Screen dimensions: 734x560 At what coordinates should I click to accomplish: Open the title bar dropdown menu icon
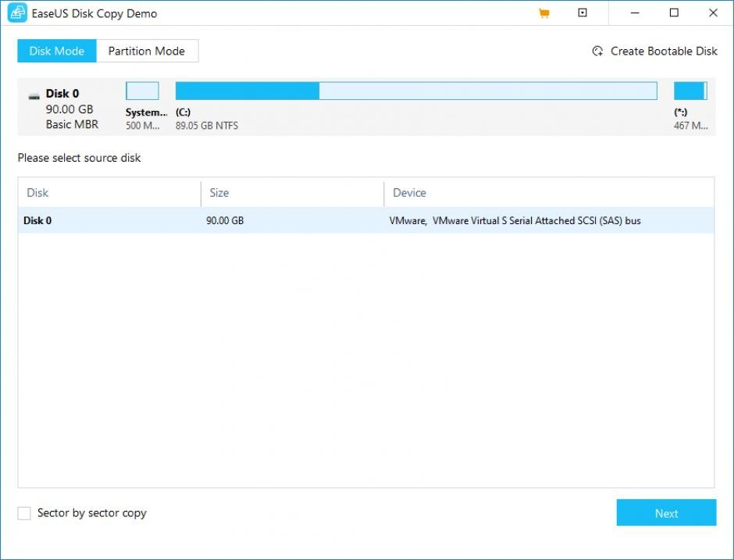click(583, 12)
